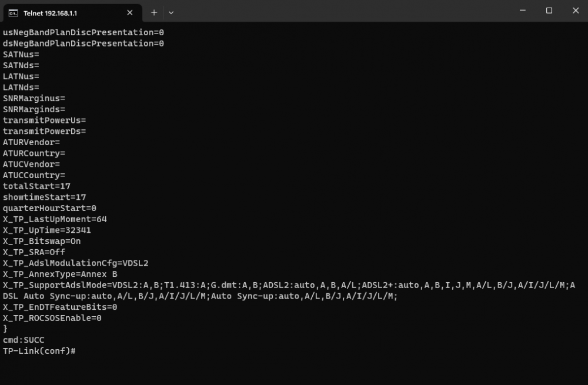Click the TP-Link(conf)# command prompt line
This screenshot has width=588, height=385.
[39, 351]
